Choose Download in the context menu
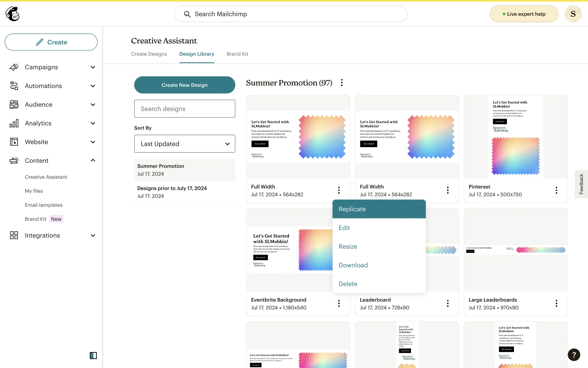The height and width of the screenshot is (368, 588). [353, 265]
